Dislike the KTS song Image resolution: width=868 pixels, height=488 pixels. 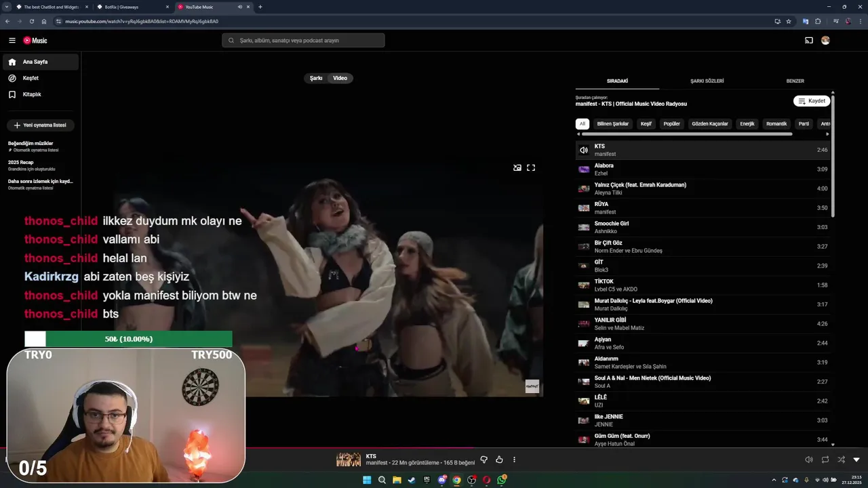[x=484, y=460]
